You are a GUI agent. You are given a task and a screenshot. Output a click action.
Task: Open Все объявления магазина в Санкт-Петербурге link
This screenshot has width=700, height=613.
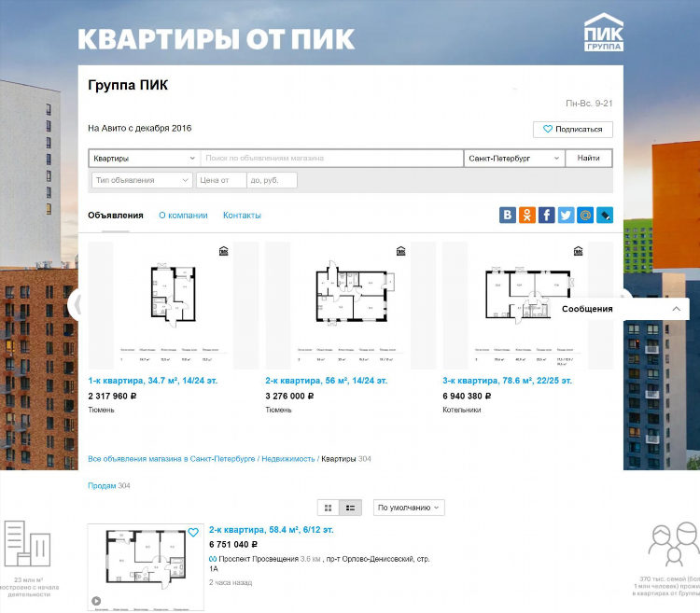(x=172, y=459)
